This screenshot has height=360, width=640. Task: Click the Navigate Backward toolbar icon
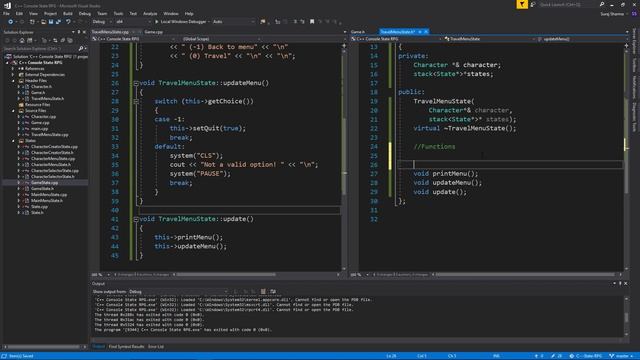(11, 22)
